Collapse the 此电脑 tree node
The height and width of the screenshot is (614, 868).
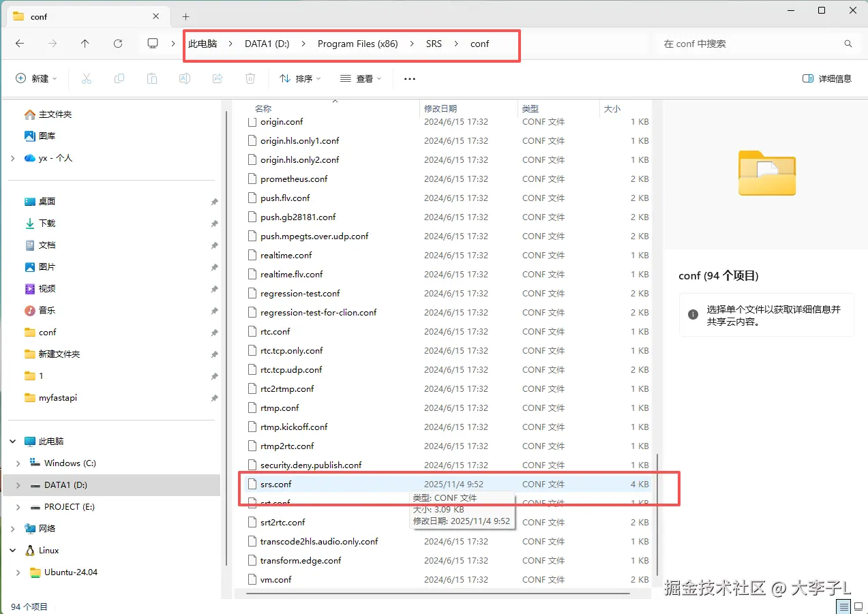tap(13, 442)
